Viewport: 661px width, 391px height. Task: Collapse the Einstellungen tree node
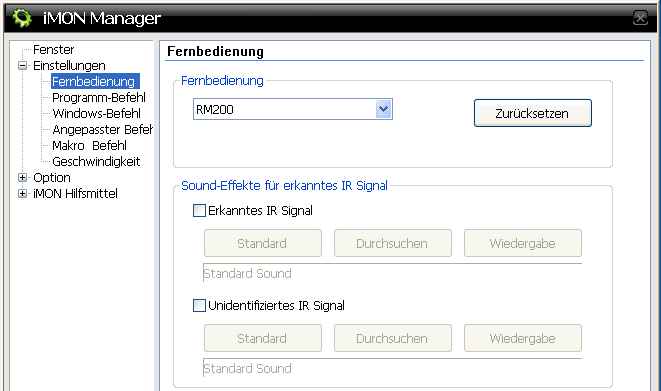pos(22,66)
